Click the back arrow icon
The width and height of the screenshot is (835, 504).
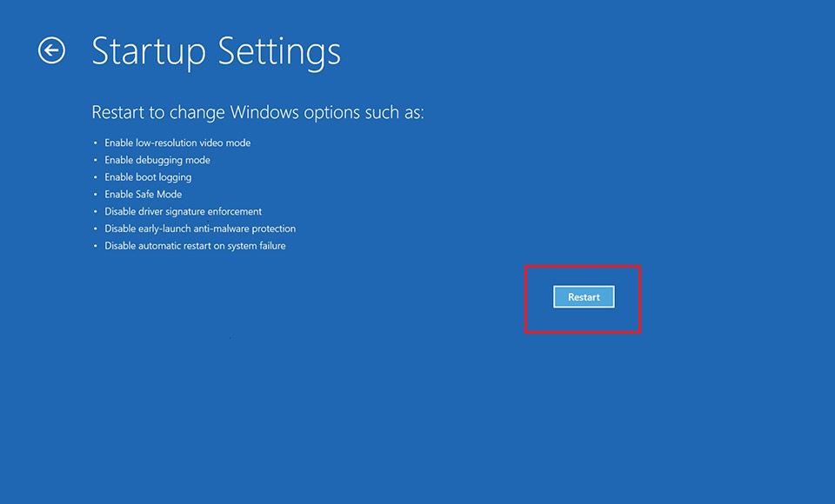click(51, 50)
